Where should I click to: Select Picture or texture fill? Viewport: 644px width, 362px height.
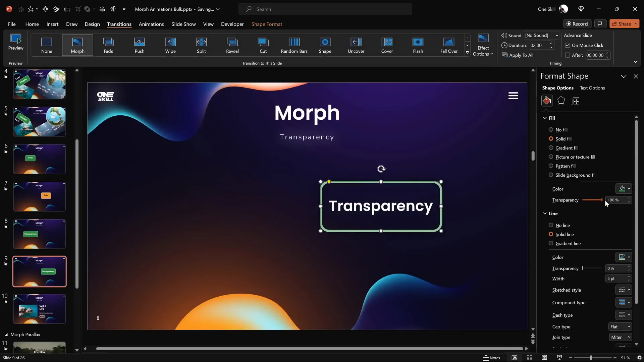pos(572,157)
